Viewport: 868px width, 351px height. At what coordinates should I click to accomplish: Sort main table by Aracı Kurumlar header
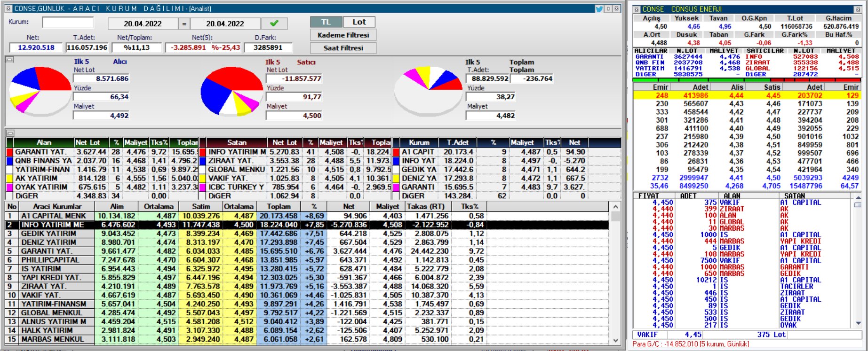[57, 206]
